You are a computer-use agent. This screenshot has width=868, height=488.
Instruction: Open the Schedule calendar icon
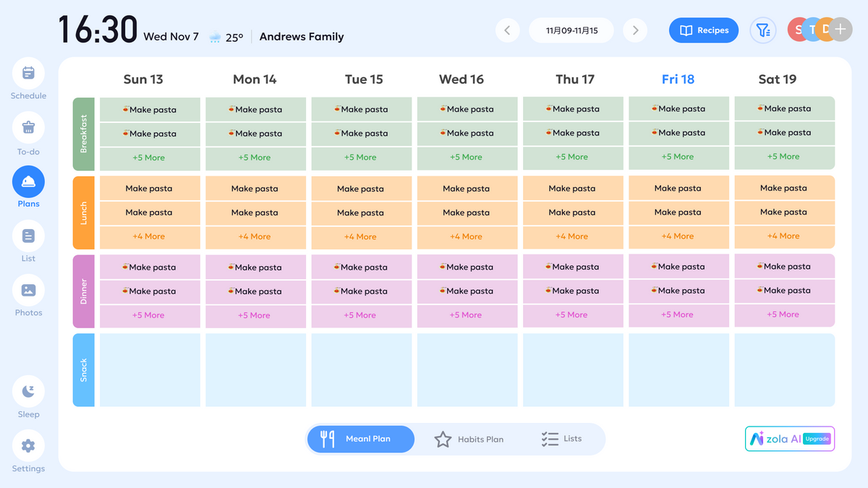pos(28,73)
